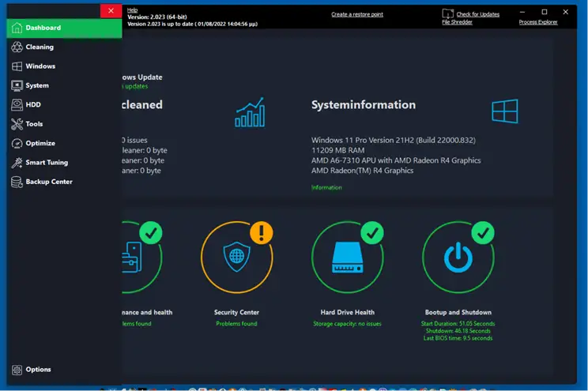Select the HDD menu item
Image resolution: width=588 pixels, height=391 pixels.
click(65, 104)
